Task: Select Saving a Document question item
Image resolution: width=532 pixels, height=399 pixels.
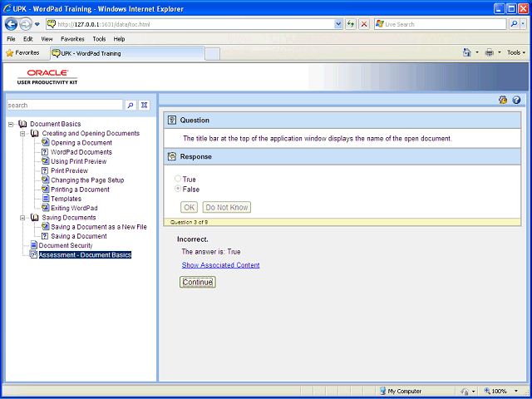Action: pos(79,236)
